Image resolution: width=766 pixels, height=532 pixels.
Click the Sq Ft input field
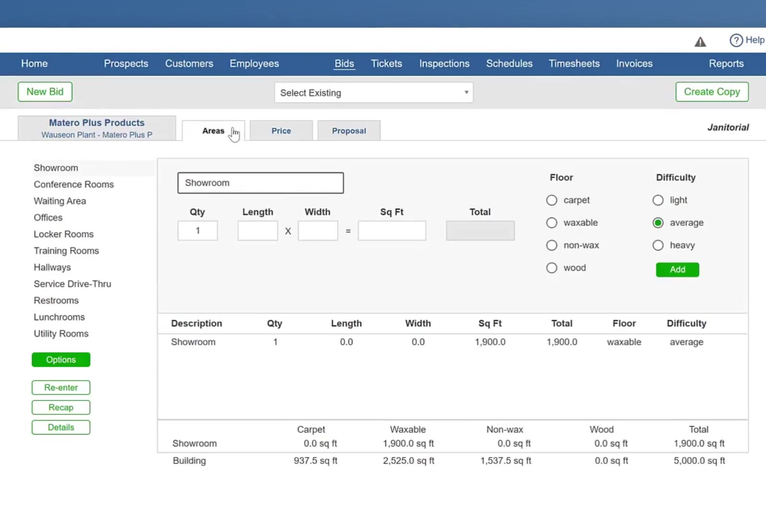tap(392, 231)
